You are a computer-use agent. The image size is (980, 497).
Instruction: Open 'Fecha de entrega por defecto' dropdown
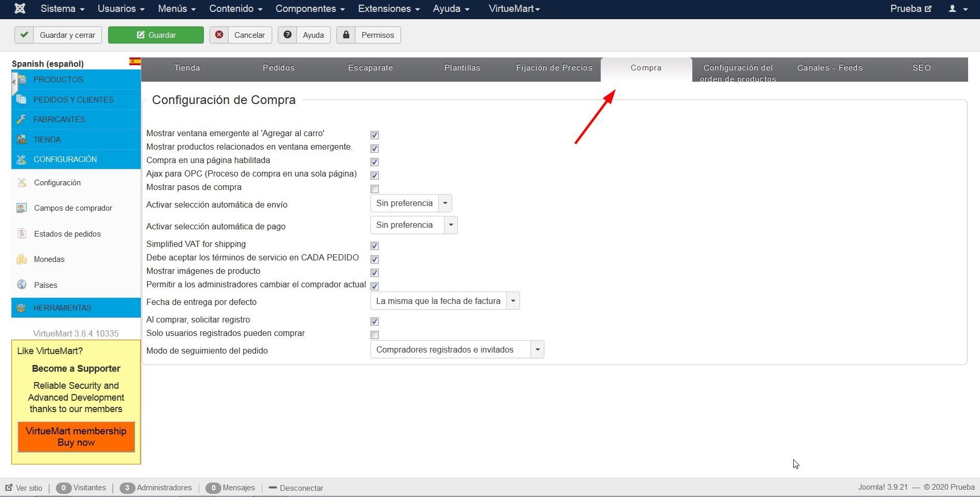point(445,301)
